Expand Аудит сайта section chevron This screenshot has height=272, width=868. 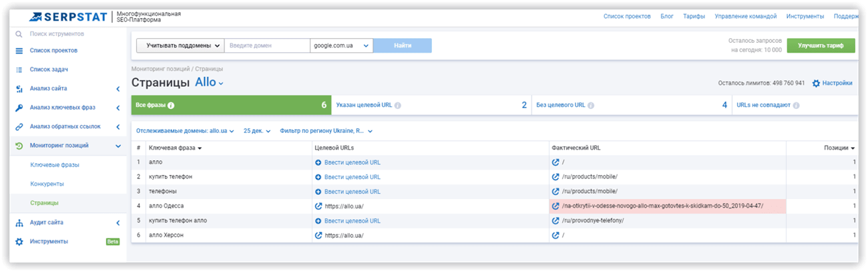118,223
